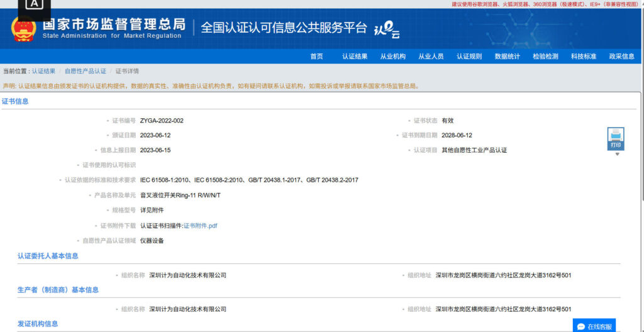The height and width of the screenshot is (332, 644).
Task: Click the 国家市场监督管理总局 header title
Action: pyautogui.click(x=114, y=25)
